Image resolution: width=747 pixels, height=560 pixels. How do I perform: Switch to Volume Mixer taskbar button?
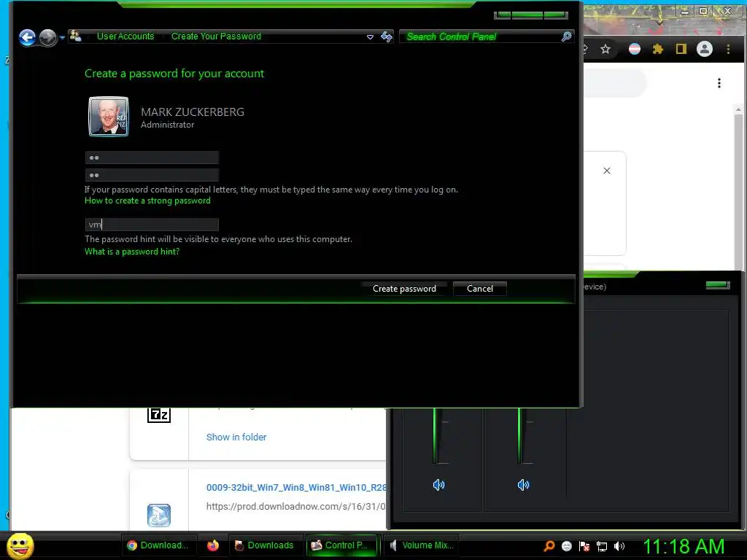(421, 545)
